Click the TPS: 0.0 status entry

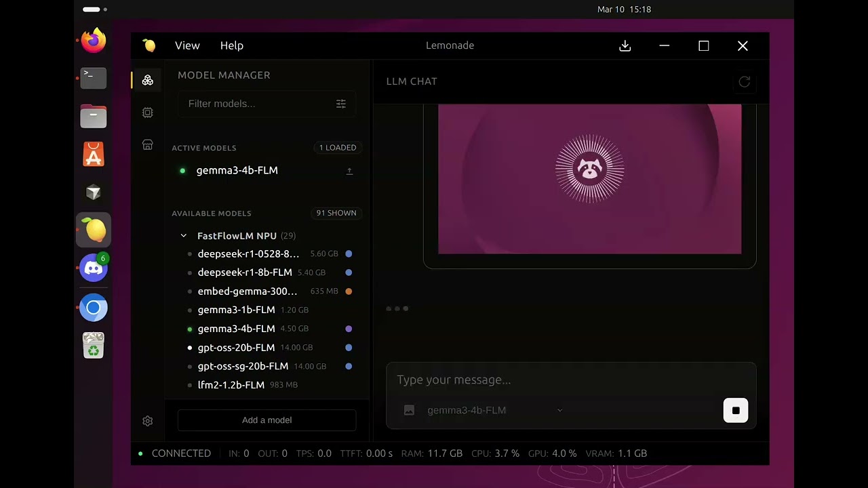(x=314, y=453)
